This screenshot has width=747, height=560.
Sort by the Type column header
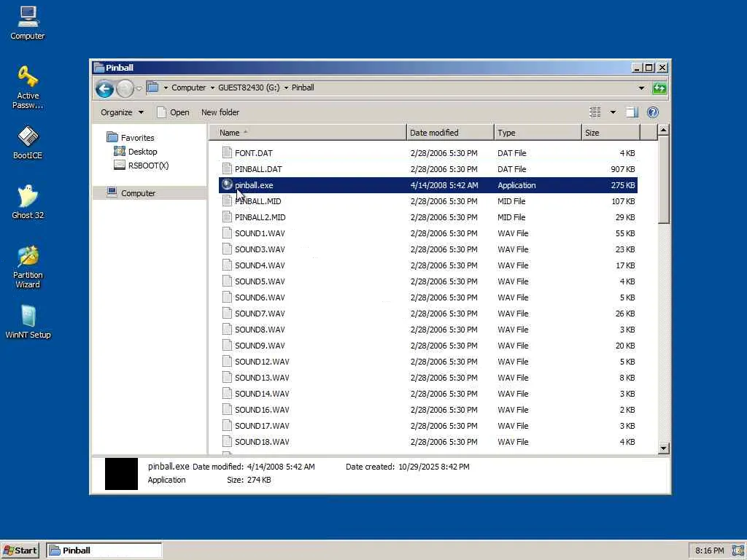(x=538, y=133)
